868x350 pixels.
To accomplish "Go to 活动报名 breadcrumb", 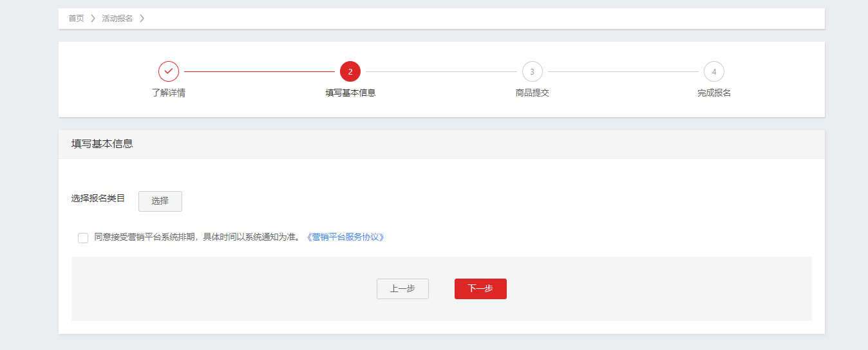I will click(117, 19).
